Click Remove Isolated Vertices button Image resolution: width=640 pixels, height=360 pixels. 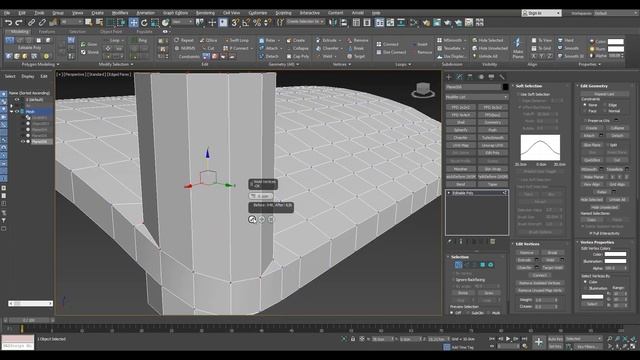coord(540,283)
